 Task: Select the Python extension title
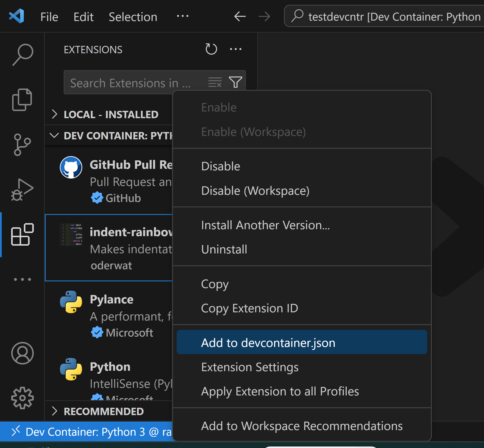110,367
